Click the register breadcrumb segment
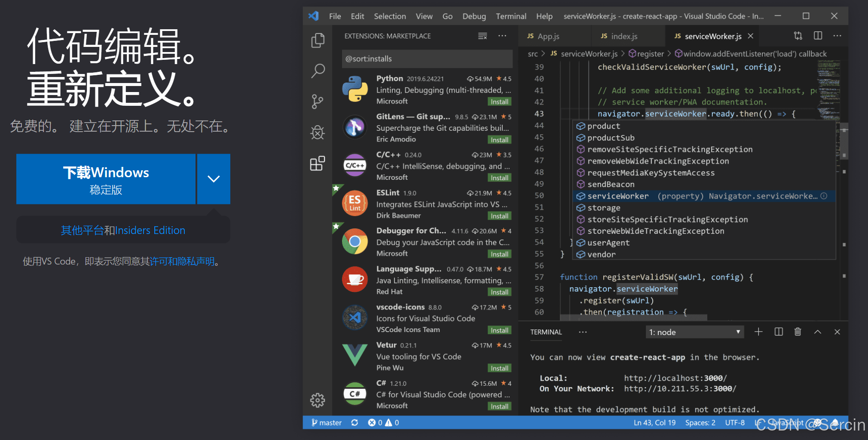868x440 pixels. (646, 54)
